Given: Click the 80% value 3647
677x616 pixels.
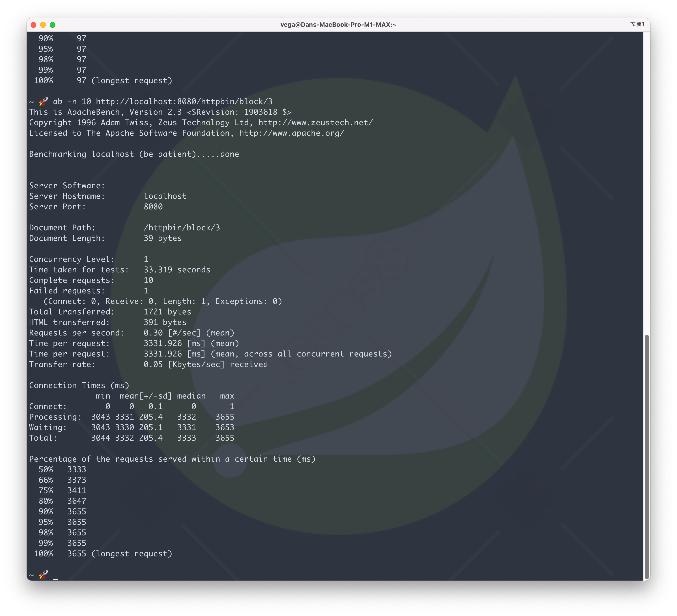Looking at the screenshot, I should tap(77, 501).
